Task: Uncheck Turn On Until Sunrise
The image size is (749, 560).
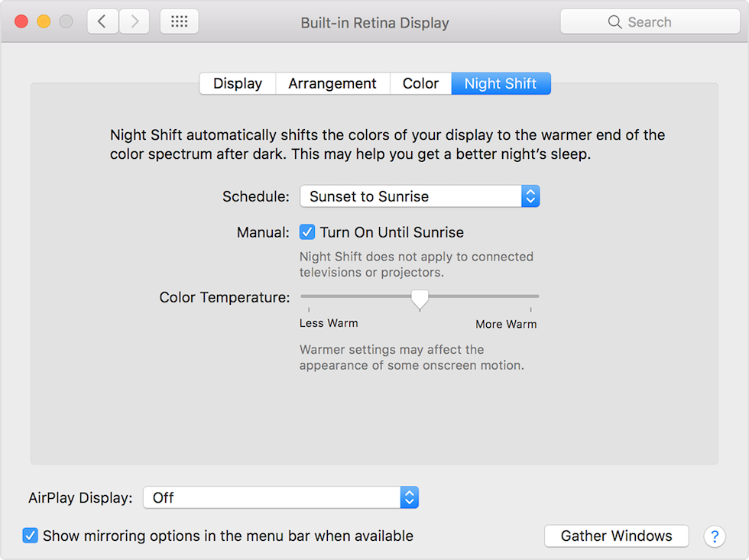Action: point(307,232)
